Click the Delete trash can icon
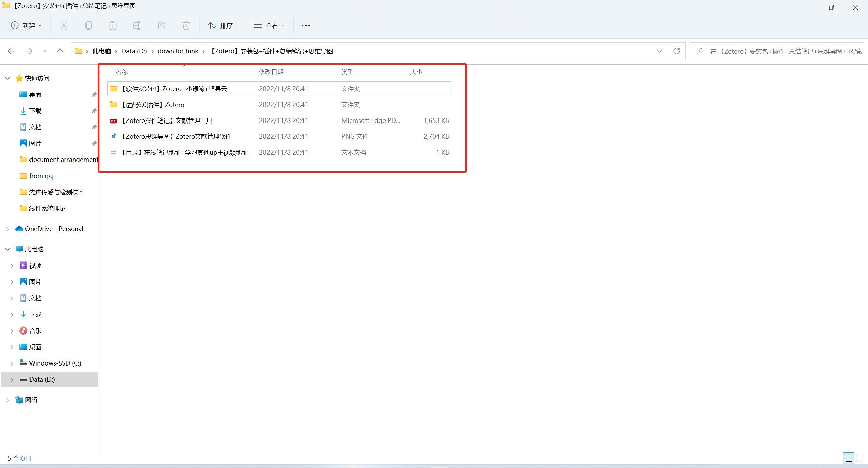 [x=186, y=25]
